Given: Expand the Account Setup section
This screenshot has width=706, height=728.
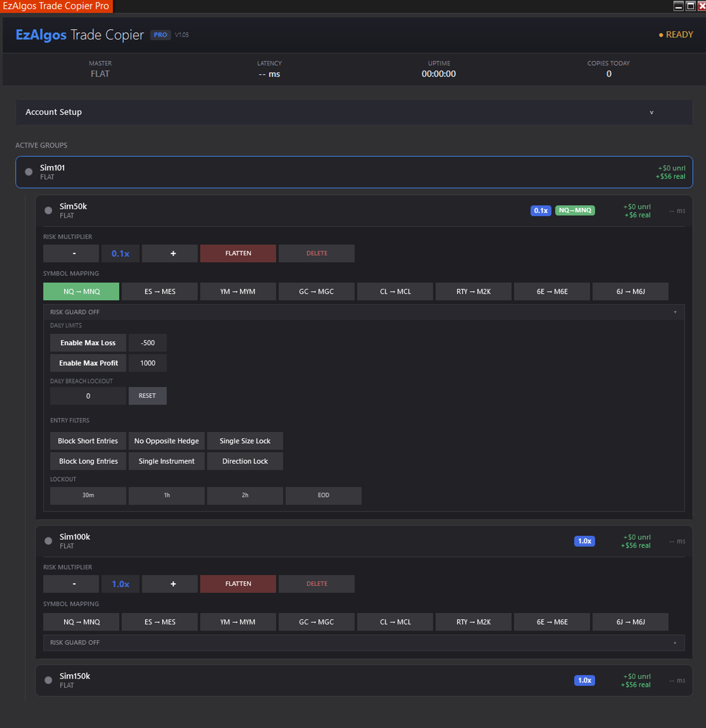Looking at the screenshot, I should pos(354,112).
